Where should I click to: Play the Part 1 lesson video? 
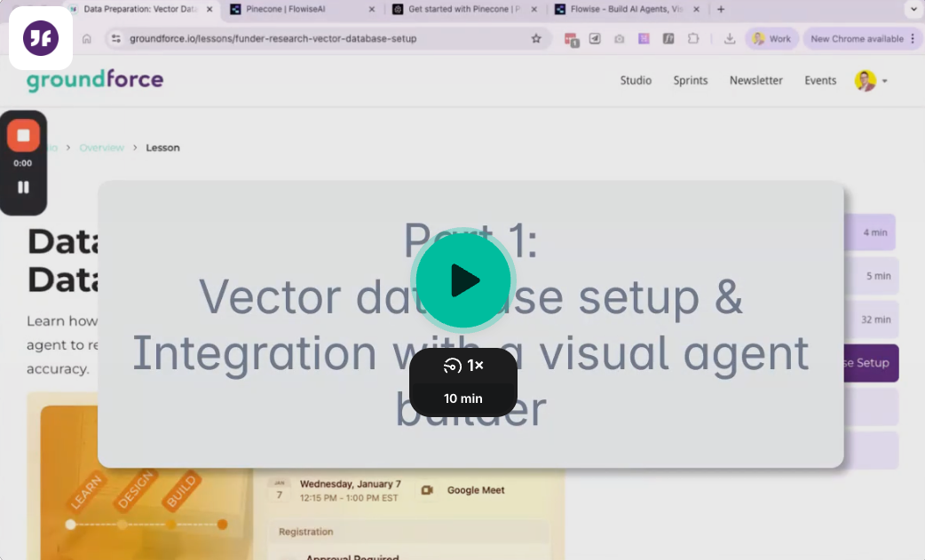463,280
